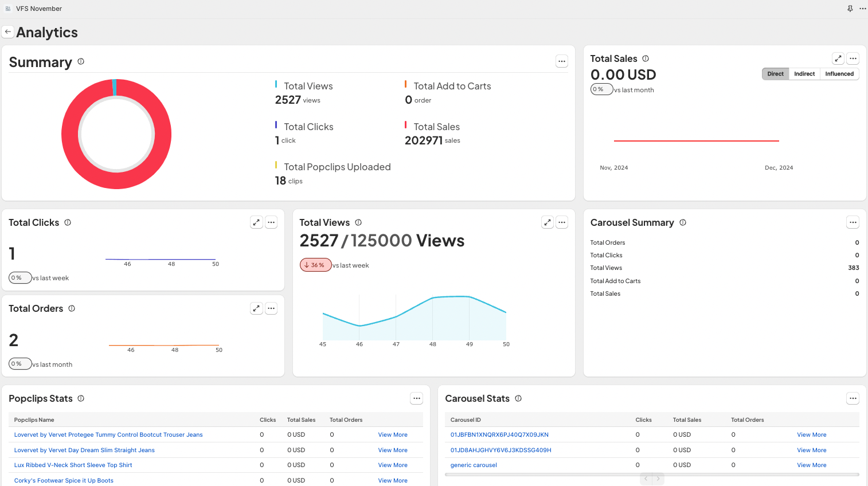Open the Total Views more options menu

562,222
